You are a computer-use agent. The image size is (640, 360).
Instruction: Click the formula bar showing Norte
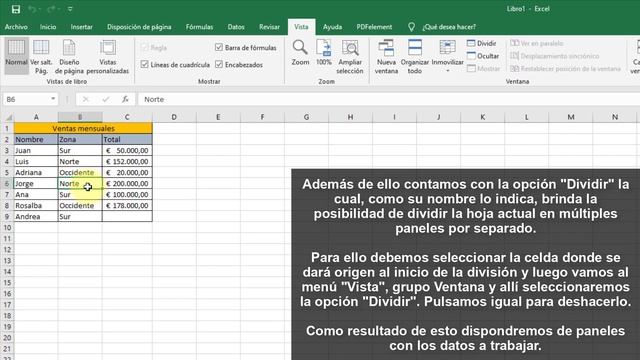388,99
